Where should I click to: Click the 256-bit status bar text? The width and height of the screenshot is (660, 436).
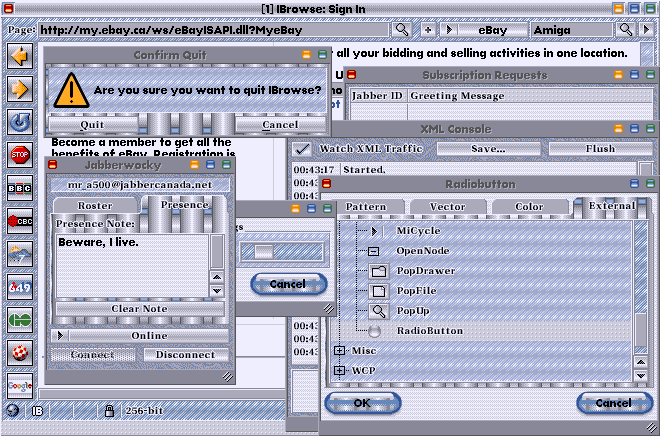(x=144, y=411)
